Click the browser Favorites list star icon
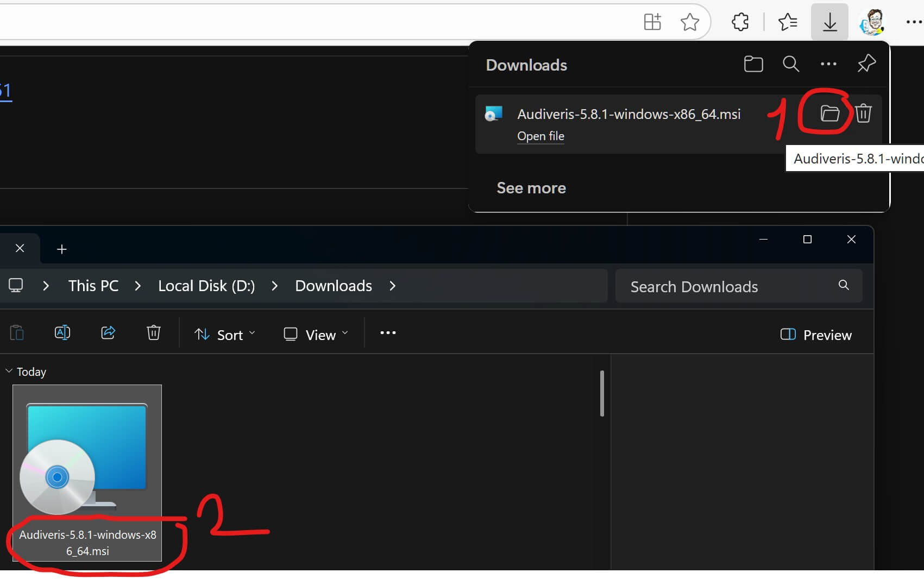 (787, 22)
